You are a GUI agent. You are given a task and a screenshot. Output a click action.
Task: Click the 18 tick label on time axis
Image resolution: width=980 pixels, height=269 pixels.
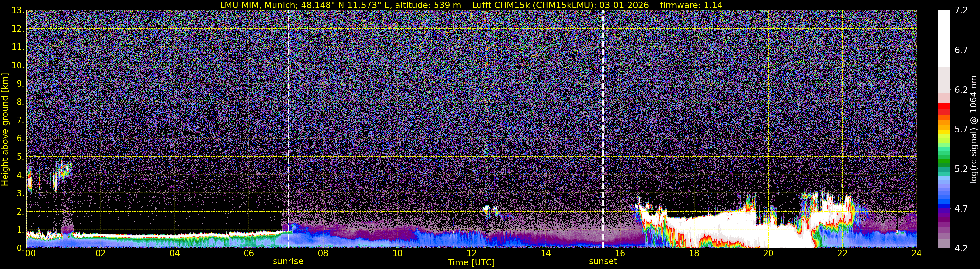click(694, 253)
